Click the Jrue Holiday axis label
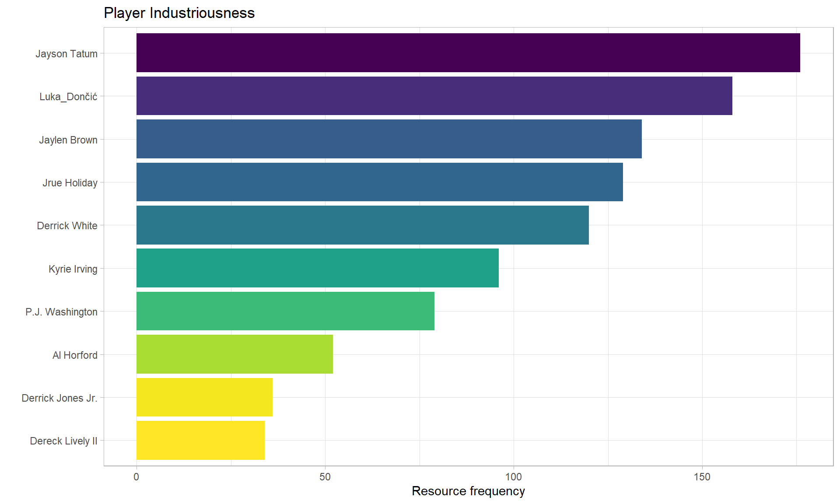 pos(70,183)
